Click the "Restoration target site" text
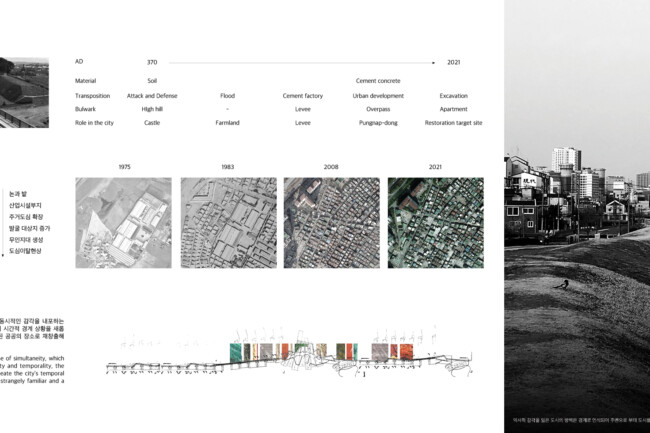 point(453,122)
